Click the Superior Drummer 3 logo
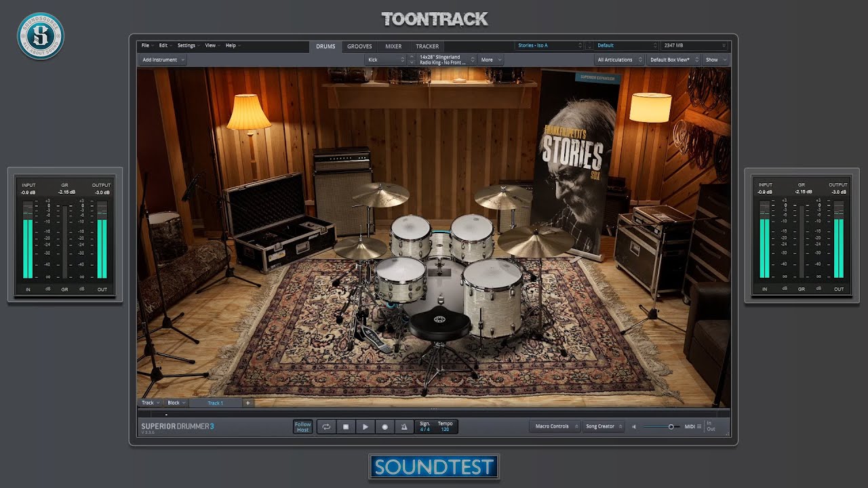This screenshot has height=488, width=868. (178, 426)
